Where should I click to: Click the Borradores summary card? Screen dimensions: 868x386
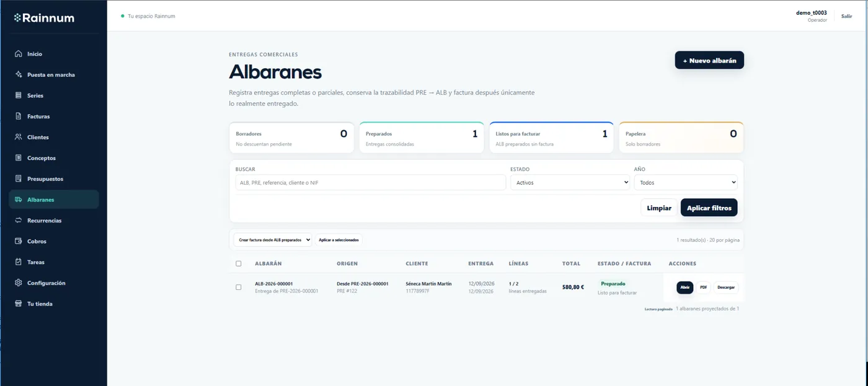(291, 138)
